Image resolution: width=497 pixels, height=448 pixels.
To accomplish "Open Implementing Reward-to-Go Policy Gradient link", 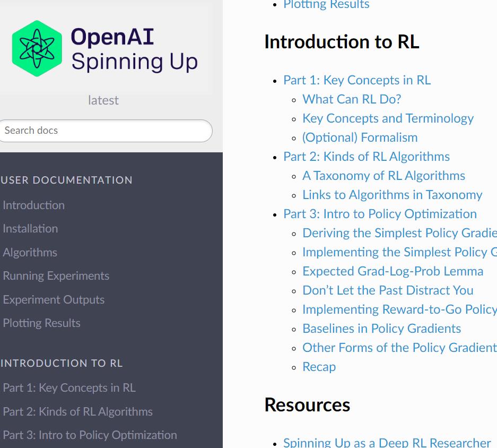I will pos(399,309).
